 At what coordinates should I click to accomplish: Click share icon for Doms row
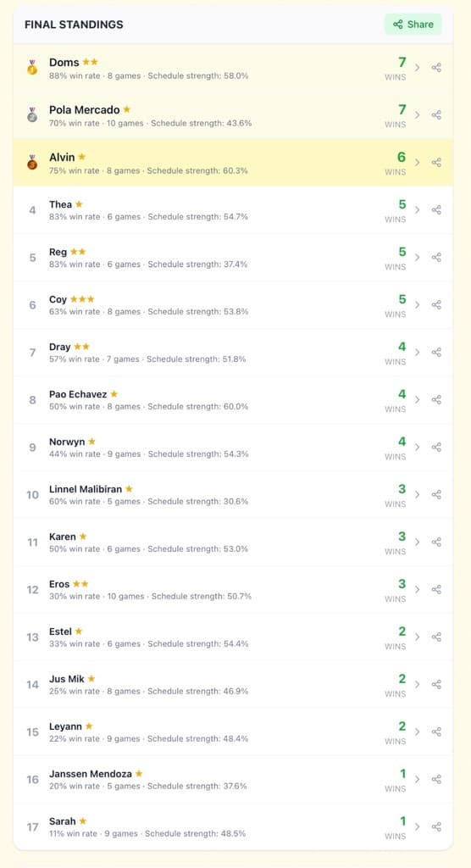[x=436, y=68]
